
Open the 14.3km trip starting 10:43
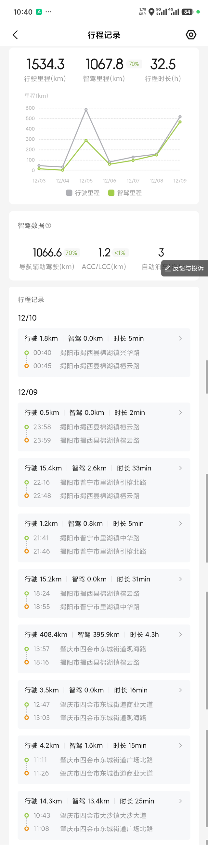tap(104, 815)
